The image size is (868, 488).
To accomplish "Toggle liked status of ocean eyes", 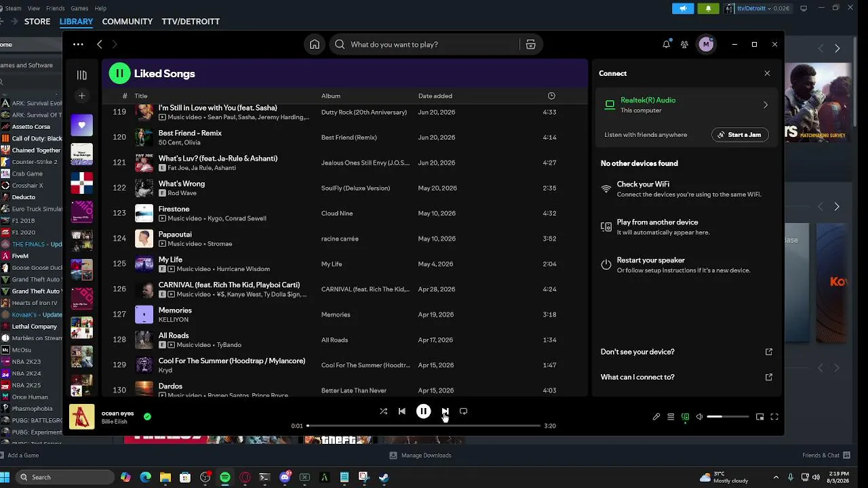I will tap(147, 417).
